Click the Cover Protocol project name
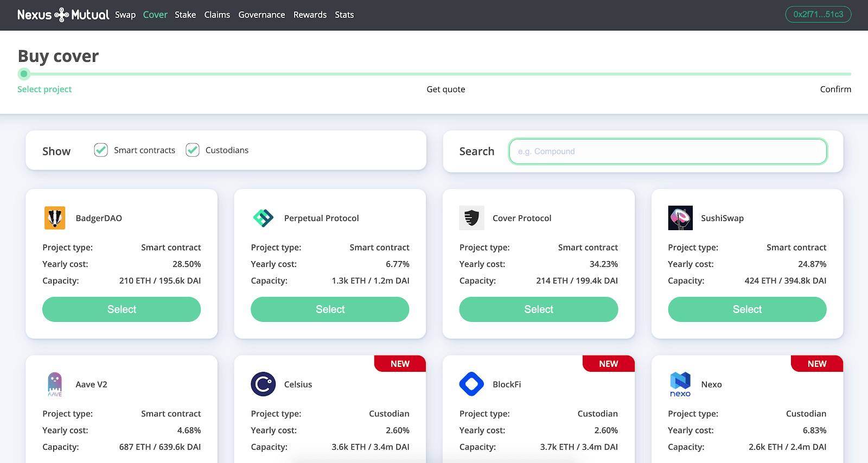 522,218
